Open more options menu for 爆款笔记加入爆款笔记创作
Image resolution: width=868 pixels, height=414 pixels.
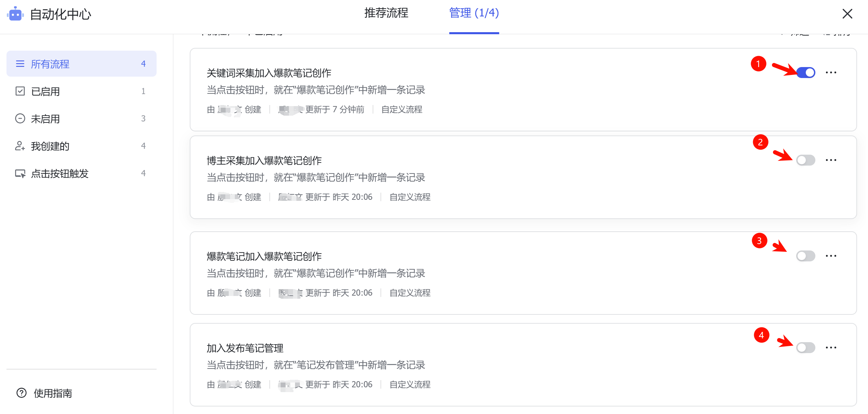tap(831, 255)
